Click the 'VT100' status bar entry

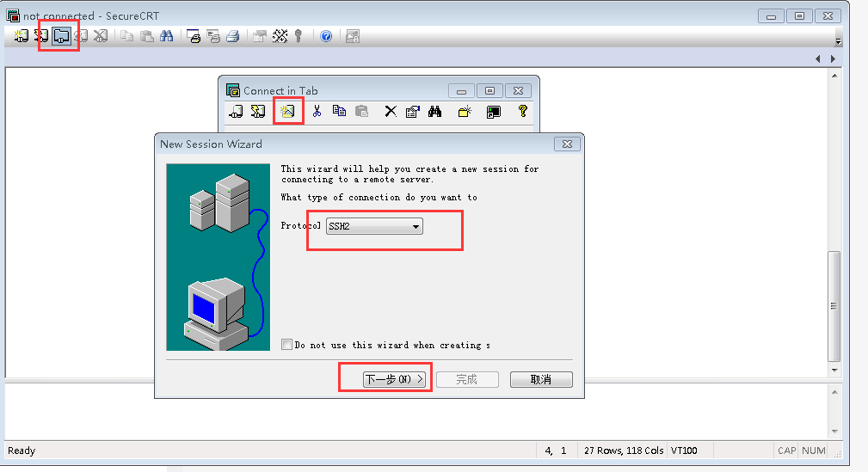(x=684, y=451)
